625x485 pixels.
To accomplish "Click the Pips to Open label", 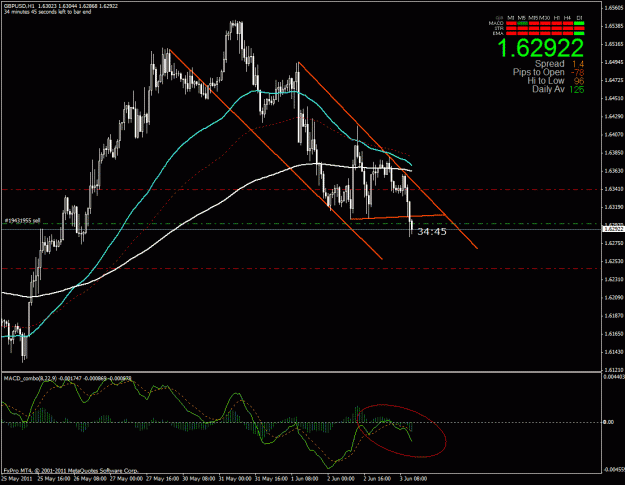I will click(x=539, y=72).
